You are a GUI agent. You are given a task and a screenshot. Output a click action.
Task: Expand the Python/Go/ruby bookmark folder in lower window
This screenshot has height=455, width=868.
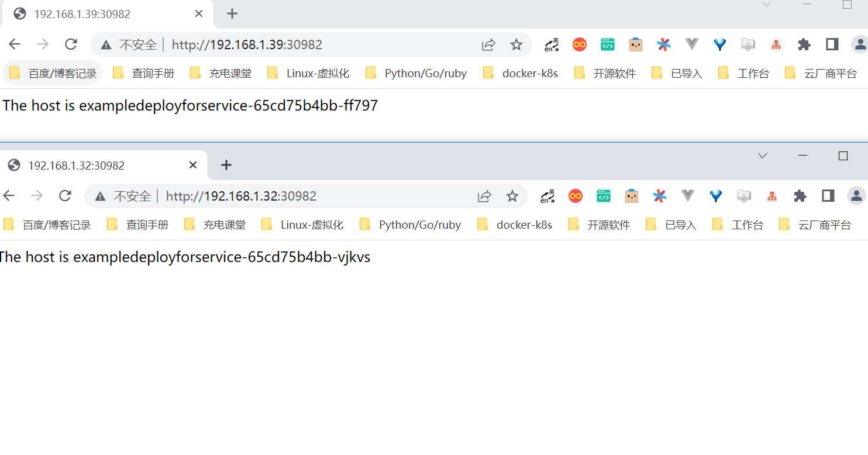coord(411,225)
